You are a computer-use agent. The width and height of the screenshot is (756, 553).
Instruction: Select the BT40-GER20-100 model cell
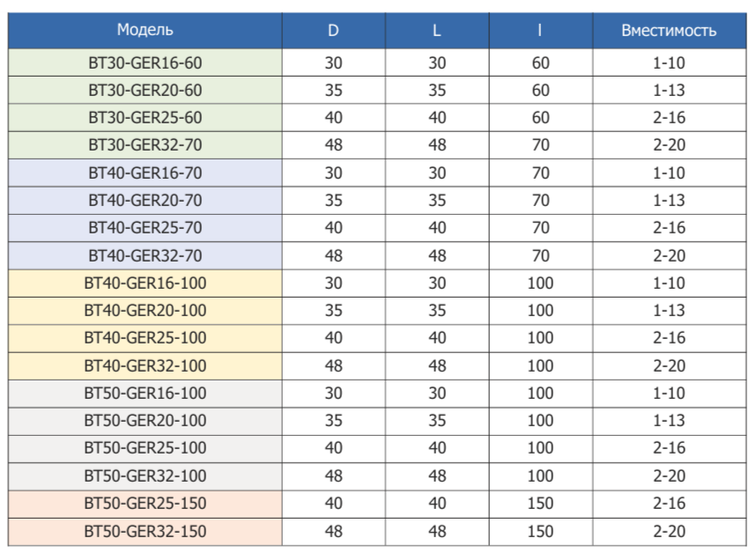[145, 311]
